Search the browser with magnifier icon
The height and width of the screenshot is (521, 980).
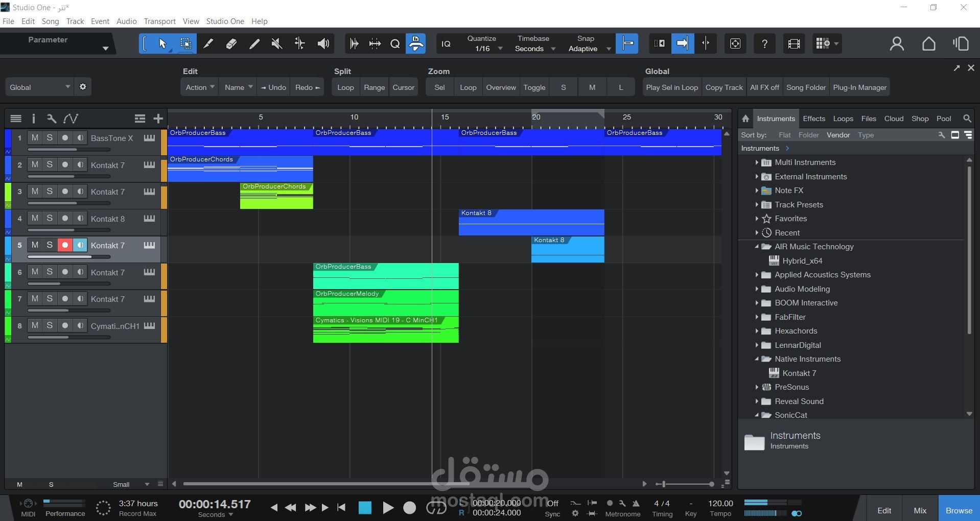click(x=967, y=119)
